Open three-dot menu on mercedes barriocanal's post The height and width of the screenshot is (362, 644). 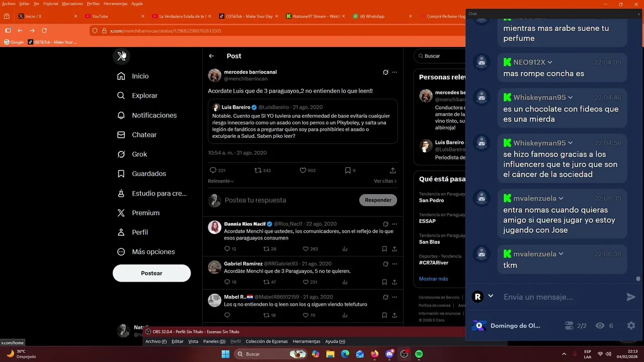[x=394, y=72]
